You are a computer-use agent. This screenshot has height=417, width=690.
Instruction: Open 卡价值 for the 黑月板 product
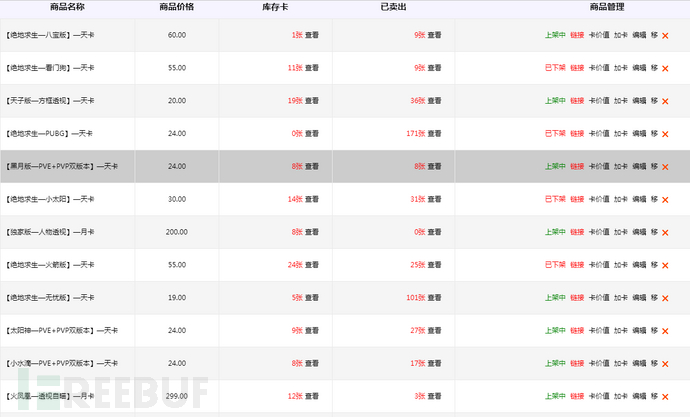point(599,166)
